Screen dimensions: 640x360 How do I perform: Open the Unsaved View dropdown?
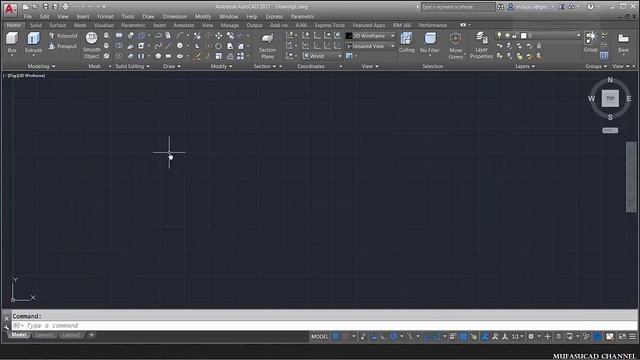(x=370, y=46)
